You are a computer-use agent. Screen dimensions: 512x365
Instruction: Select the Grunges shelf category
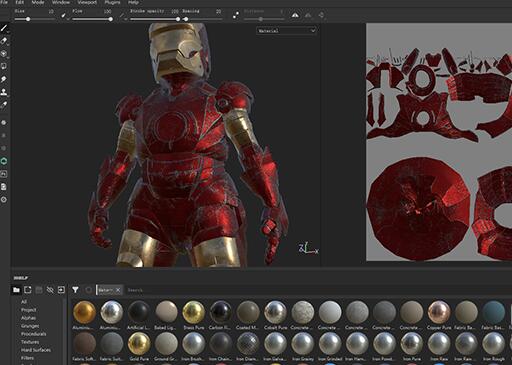pyautogui.click(x=30, y=326)
